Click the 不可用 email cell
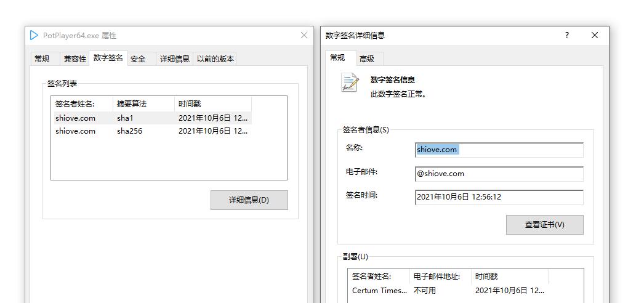 pyautogui.click(x=425, y=290)
